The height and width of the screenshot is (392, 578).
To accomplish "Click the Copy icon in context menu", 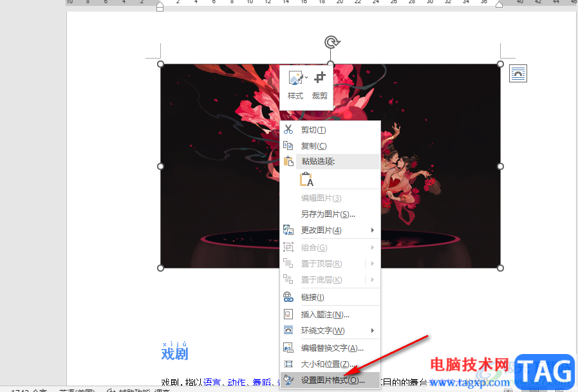I will [x=288, y=145].
